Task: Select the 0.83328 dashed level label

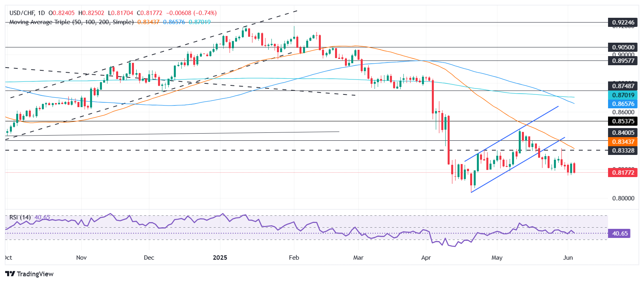Action: (x=623, y=151)
